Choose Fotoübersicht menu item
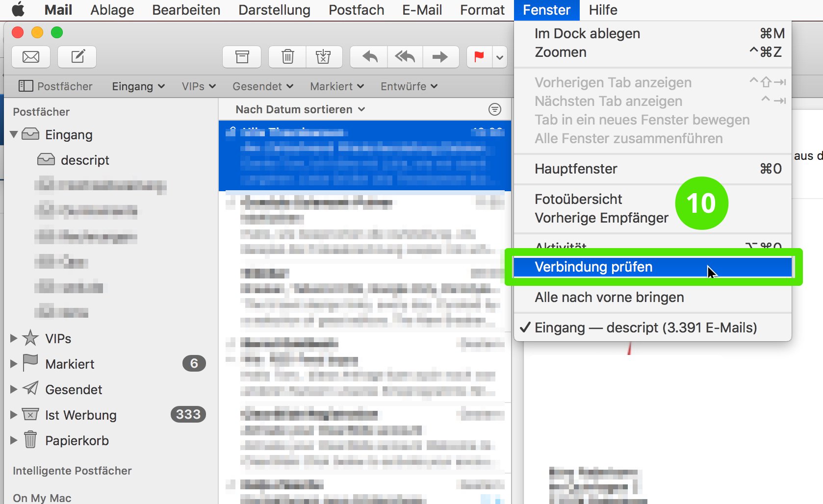The height and width of the screenshot is (504, 823). point(653,199)
